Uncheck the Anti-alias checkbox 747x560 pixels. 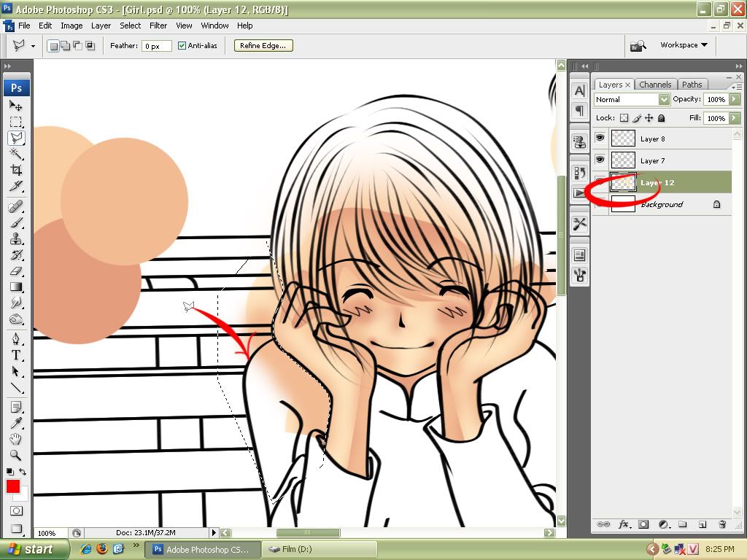tap(182, 46)
